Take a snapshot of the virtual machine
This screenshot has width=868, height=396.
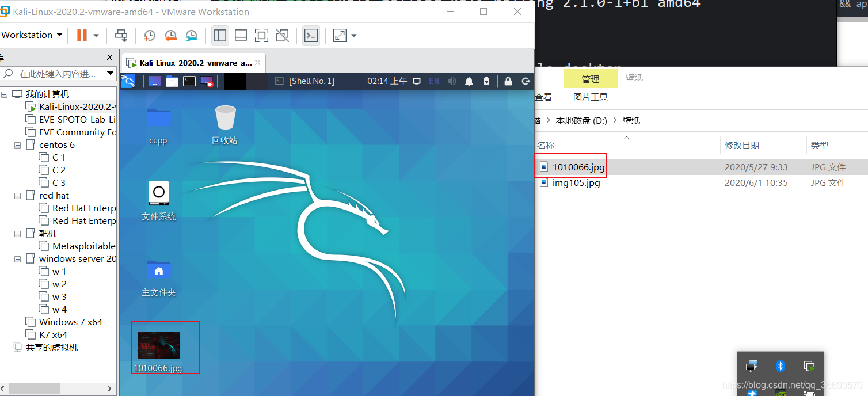(149, 35)
